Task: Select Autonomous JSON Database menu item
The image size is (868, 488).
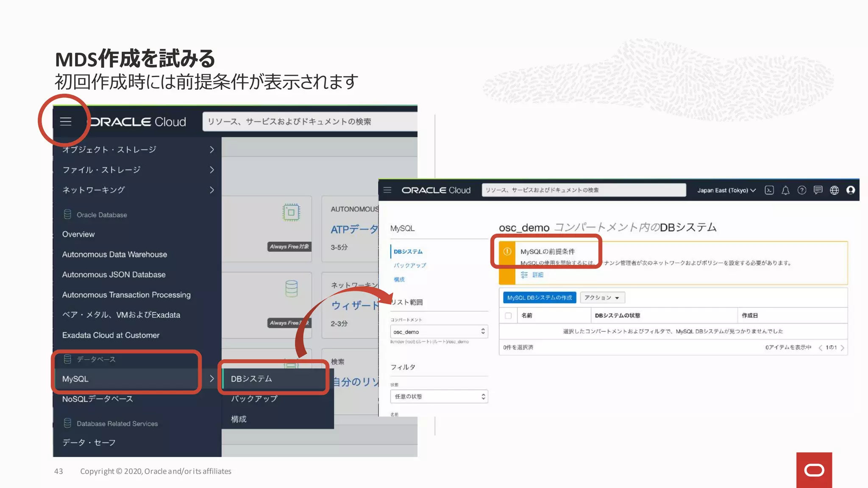Action: 114,274
